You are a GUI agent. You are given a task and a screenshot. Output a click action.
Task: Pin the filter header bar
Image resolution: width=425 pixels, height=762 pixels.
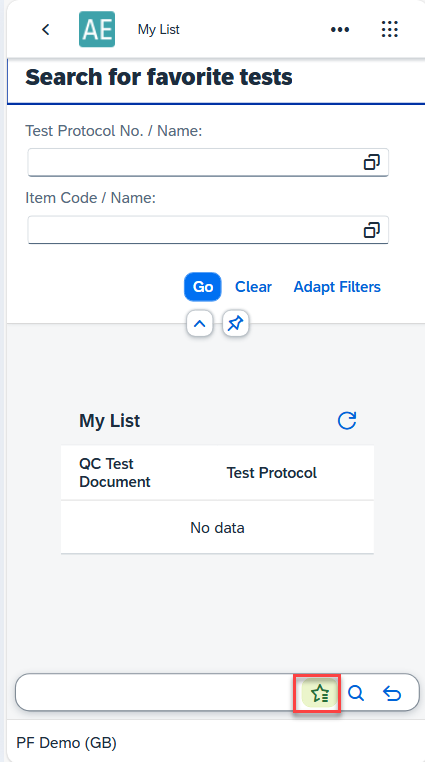[236, 324]
